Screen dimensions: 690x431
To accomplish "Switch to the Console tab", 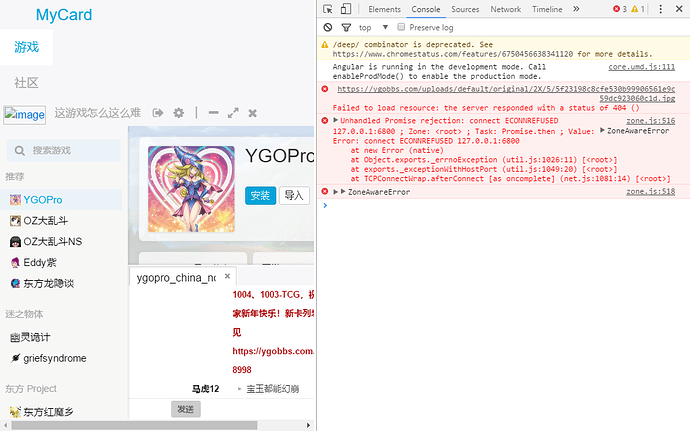I will tap(426, 9).
